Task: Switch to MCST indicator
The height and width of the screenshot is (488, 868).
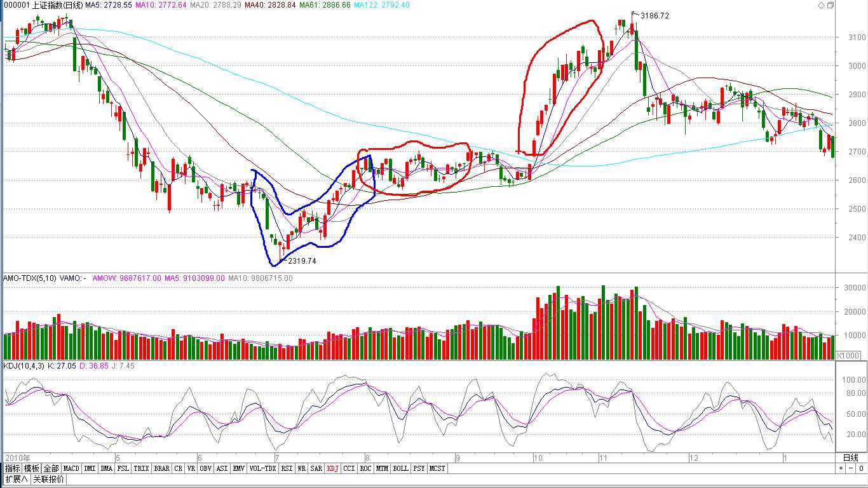Action: (x=437, y=468)
